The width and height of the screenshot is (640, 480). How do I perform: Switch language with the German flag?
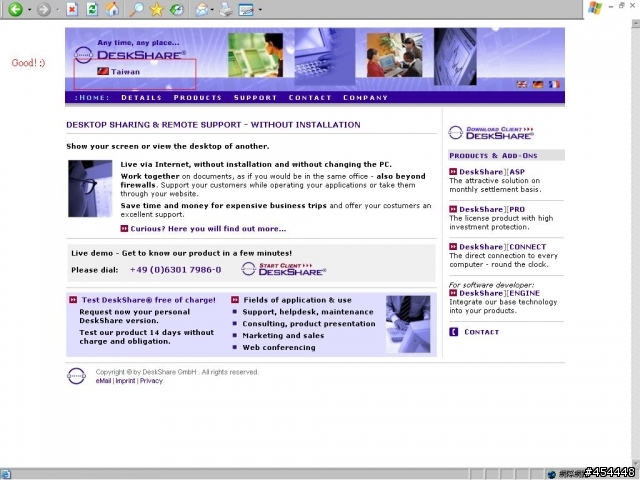point(538,84)
